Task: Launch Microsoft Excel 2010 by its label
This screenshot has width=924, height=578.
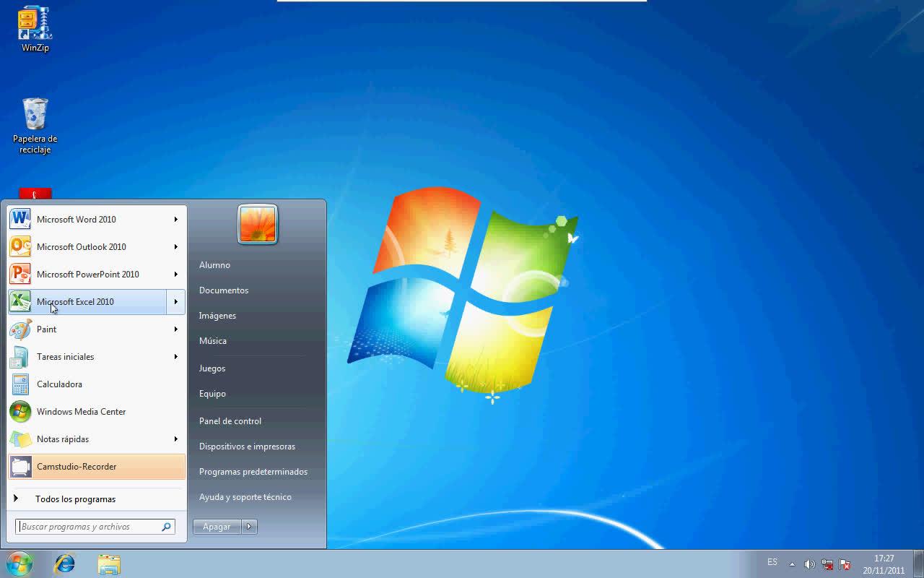Action: pyautogui.click(x=75, y=302)
